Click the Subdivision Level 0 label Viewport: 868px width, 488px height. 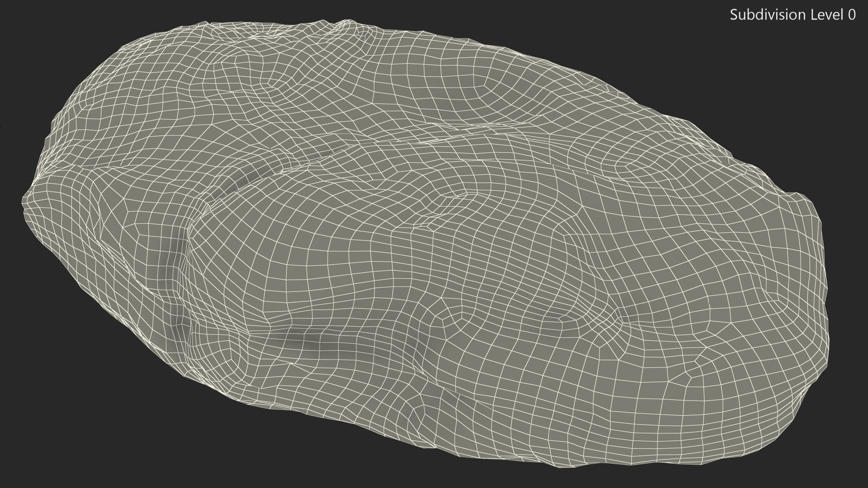click(x=793, y=15)
